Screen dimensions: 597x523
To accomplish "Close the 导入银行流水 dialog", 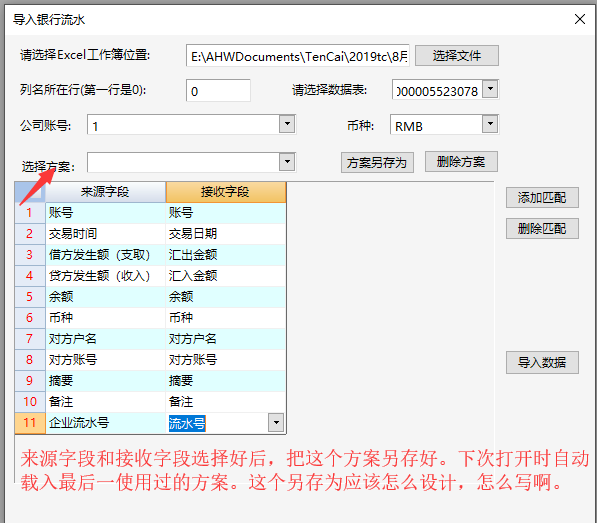I will [x=579, y=19].
